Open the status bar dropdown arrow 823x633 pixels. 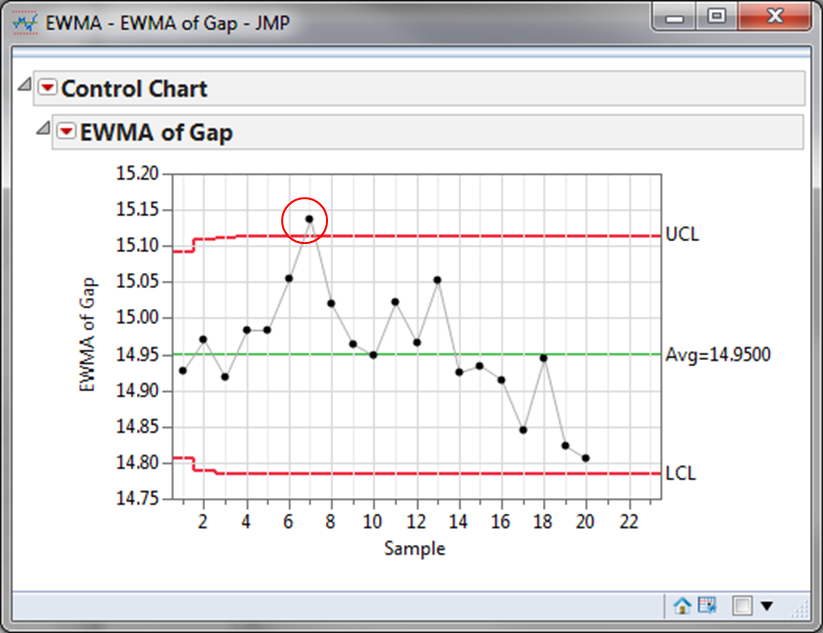click(x=766, y=605)
